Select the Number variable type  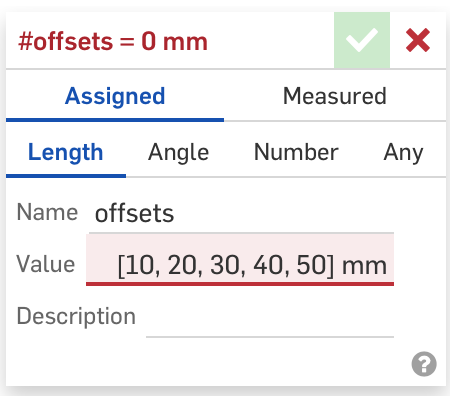[x=296, y=152]
